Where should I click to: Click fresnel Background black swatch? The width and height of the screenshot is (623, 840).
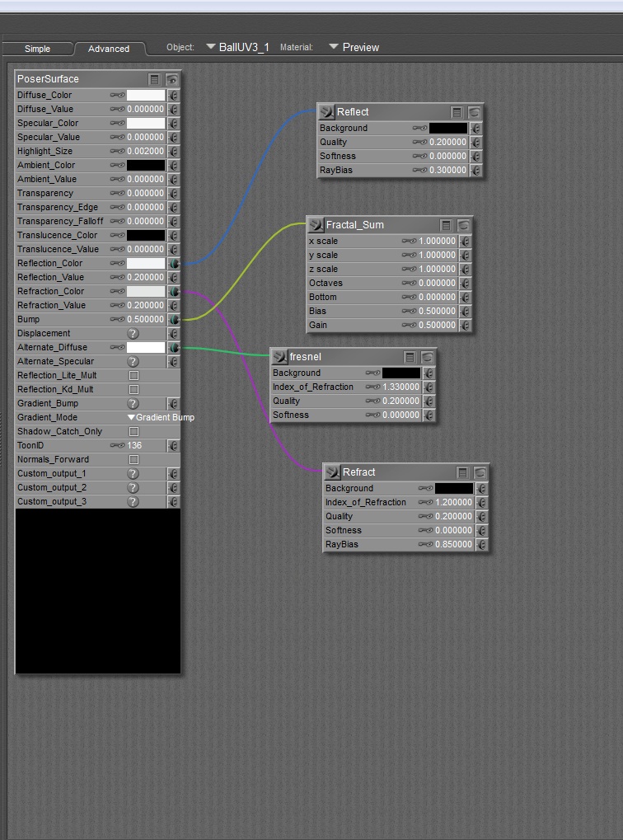(x=401, y=373)
